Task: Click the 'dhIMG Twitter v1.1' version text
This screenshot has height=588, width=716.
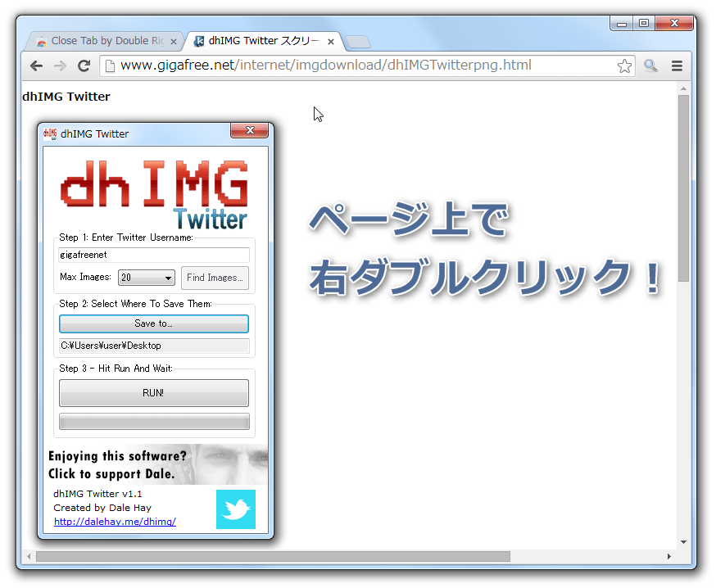Action: pyautogui.click(x=97, y=494)
